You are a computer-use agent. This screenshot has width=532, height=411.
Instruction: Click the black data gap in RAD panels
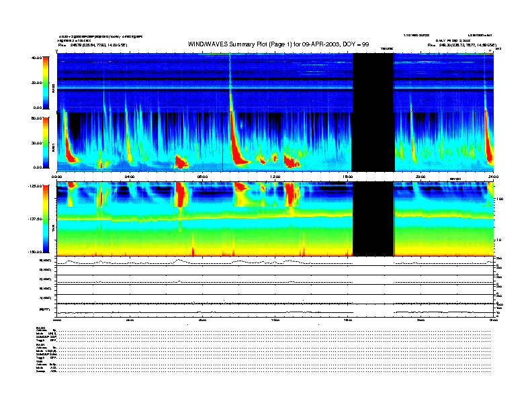pos(373,112)
